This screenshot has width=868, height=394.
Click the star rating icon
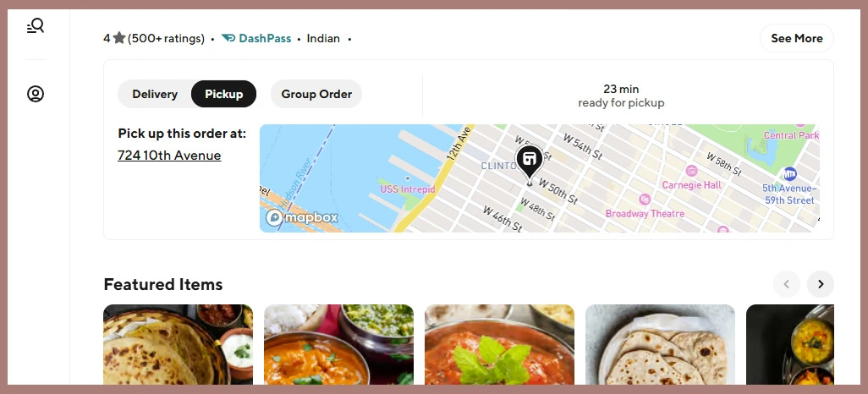point(119,38)
